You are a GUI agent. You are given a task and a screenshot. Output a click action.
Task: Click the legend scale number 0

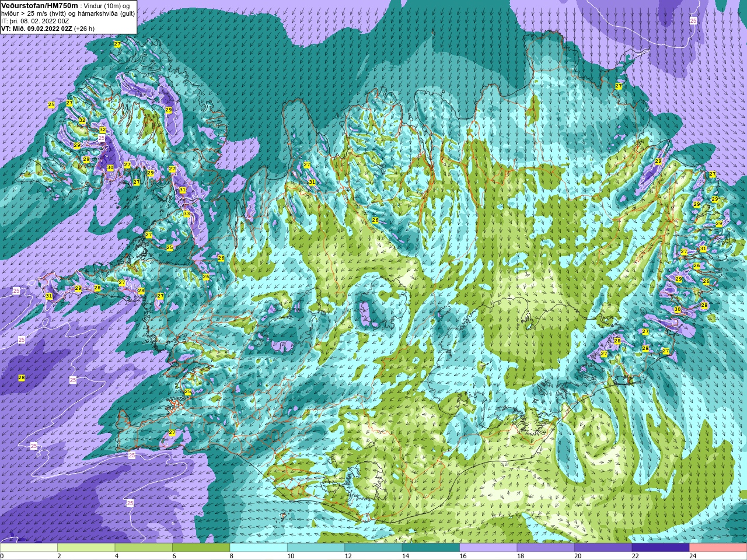pyautogui.click(x=2, y=556)
